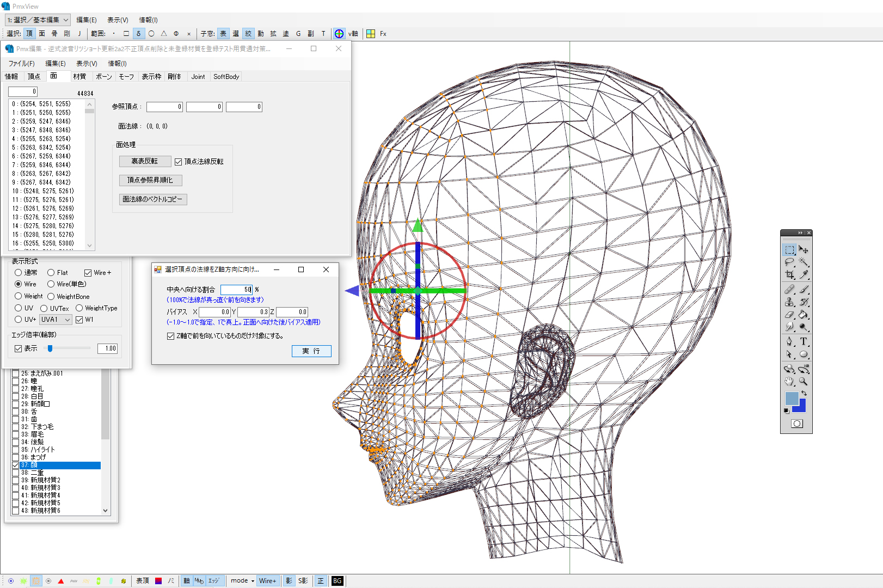Select the Zoom magnifier tool
The width and height of the screenshot is (883, 588).
[x=804, y=382]
